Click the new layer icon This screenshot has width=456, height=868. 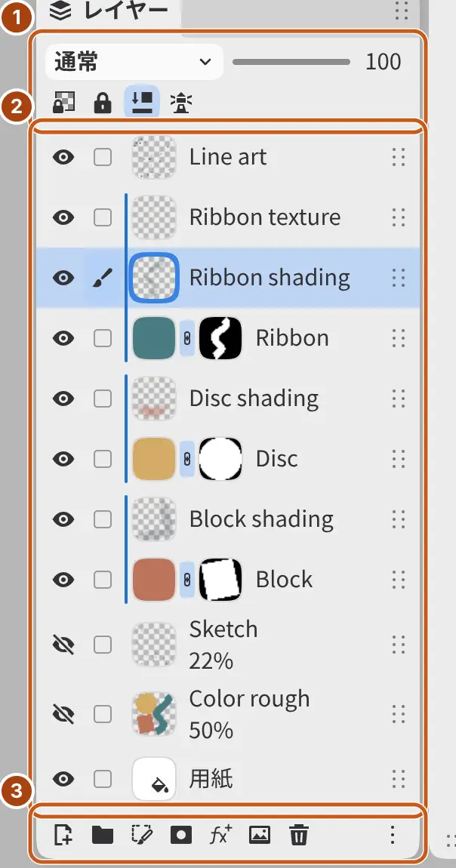tap(63, 834)
